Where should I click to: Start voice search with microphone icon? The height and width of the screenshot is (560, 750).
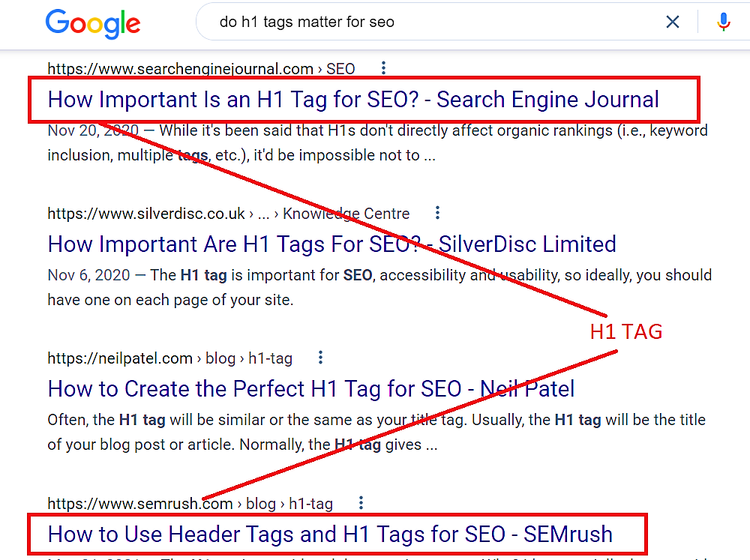pos(724,22)
